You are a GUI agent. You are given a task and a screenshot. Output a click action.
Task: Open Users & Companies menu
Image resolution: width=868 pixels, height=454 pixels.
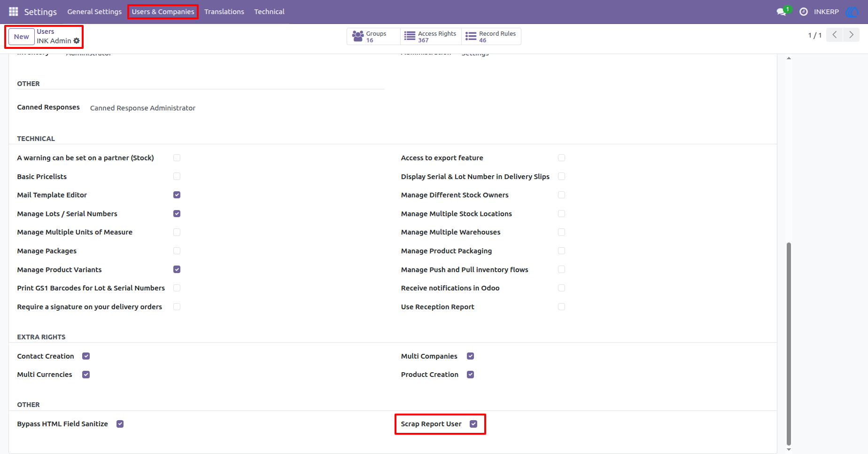click(x=163, y=12)
